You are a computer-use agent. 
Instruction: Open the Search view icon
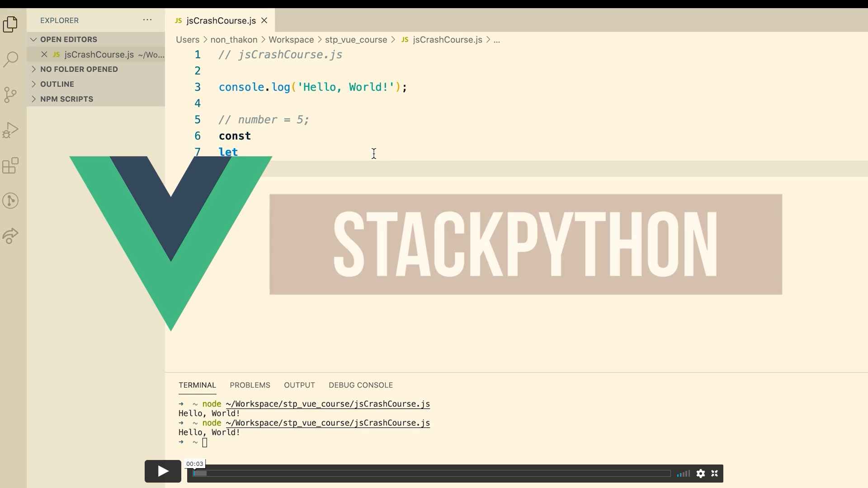click(x=10, y=59)
